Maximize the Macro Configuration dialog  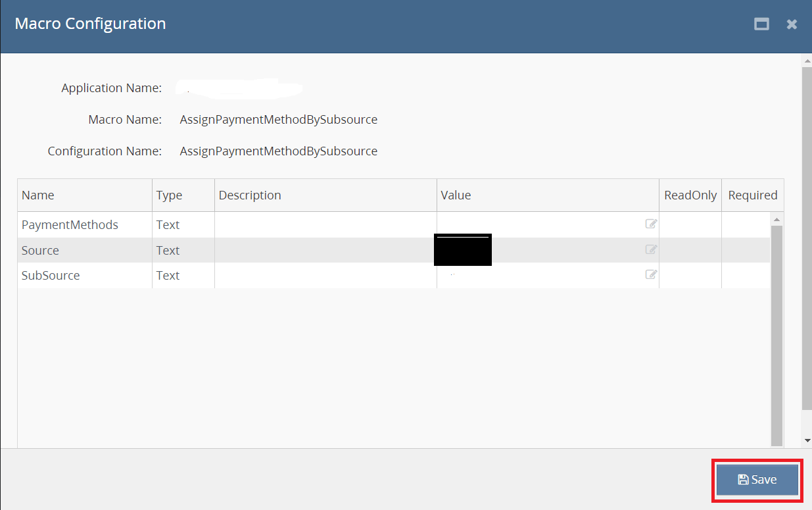pyautogui.click(x=761, y=24)
